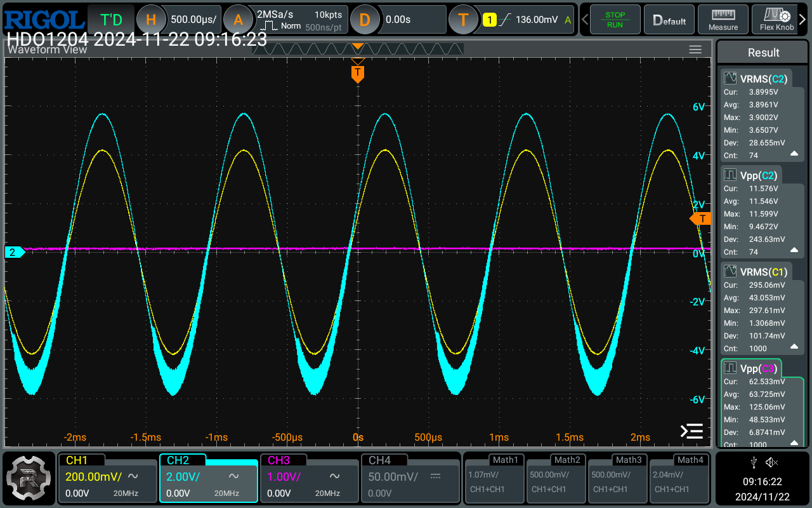The width and height of the screenshot is (812, 508).
Task: Click the Result panel header
Action: click(763, 53)
